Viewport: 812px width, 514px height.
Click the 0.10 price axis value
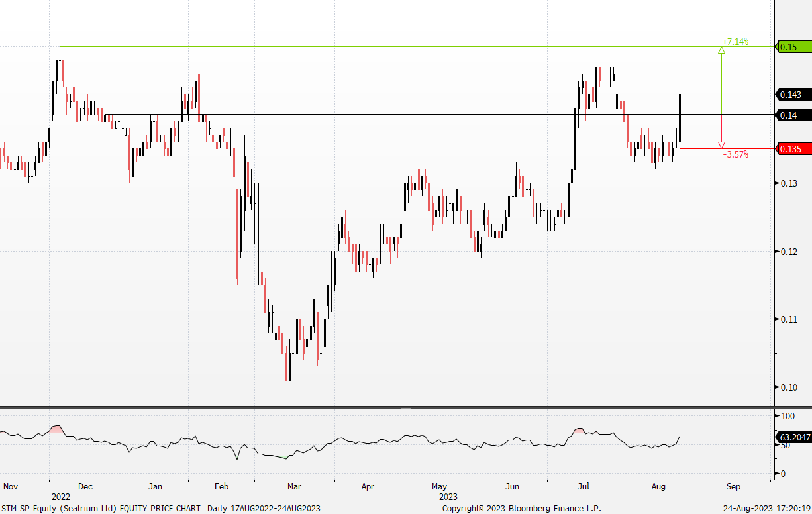[787, 387]
